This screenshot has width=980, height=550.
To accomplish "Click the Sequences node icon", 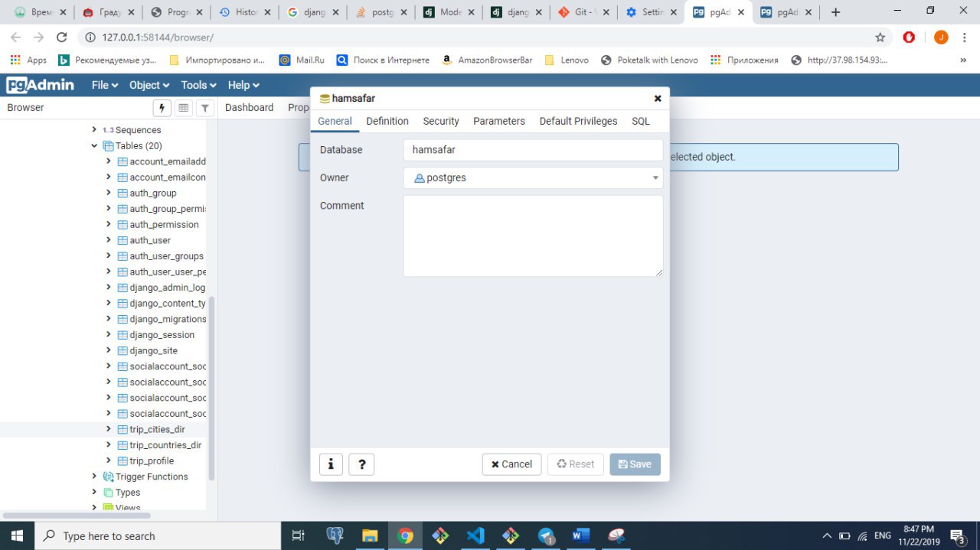I will click(x=108, y=130).
